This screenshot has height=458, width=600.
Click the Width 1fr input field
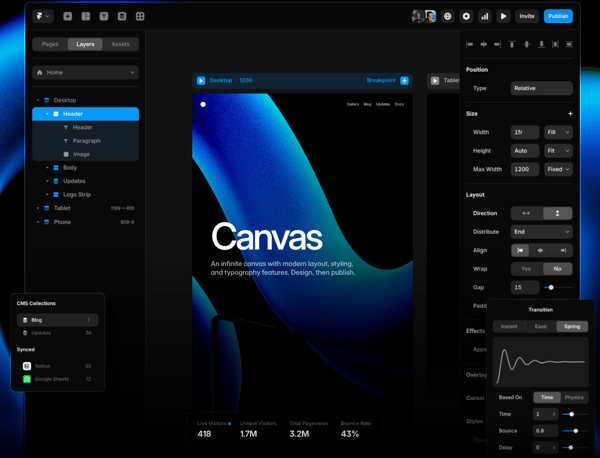tap(525, 132)
